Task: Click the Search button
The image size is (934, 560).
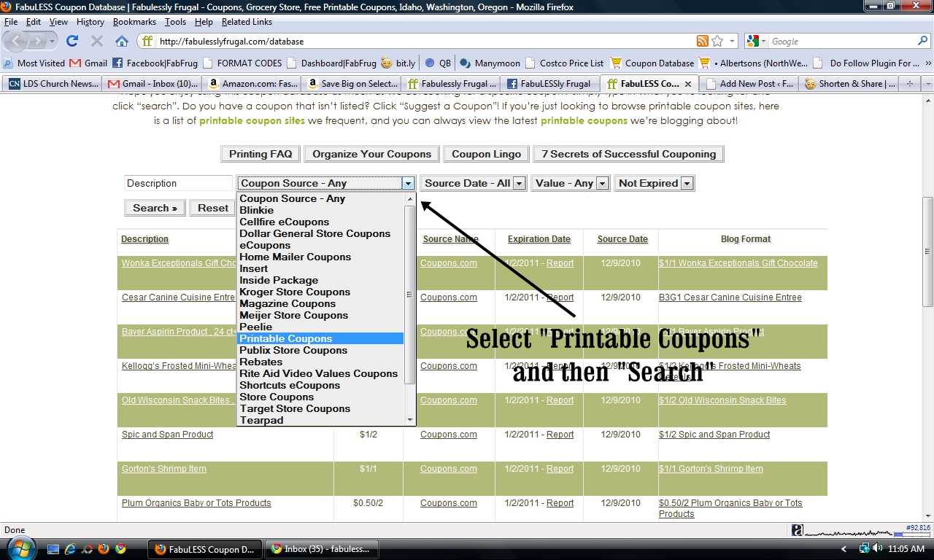Action: 155,209
